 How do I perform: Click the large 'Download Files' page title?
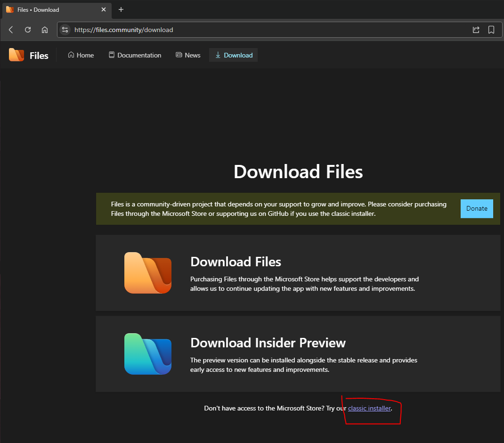(x=298, y=172)
